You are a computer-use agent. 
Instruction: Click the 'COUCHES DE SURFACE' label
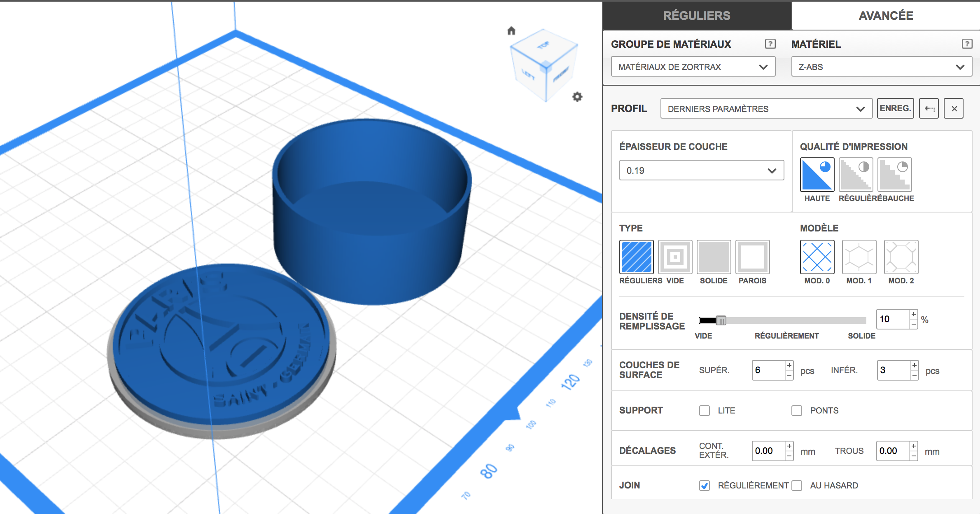click(649, 370)
